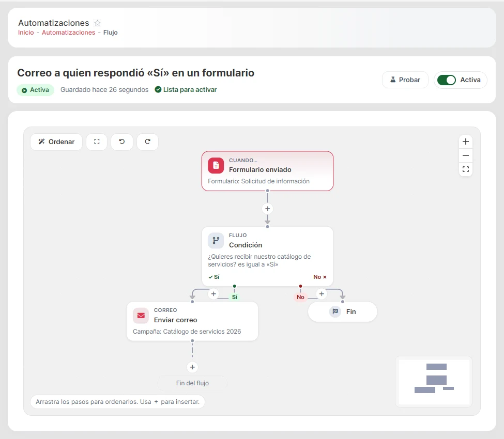Screen dimensions: 504x439
Task: Click the No branch label tag
Action: pyautogui.click(x=300, y=297)
